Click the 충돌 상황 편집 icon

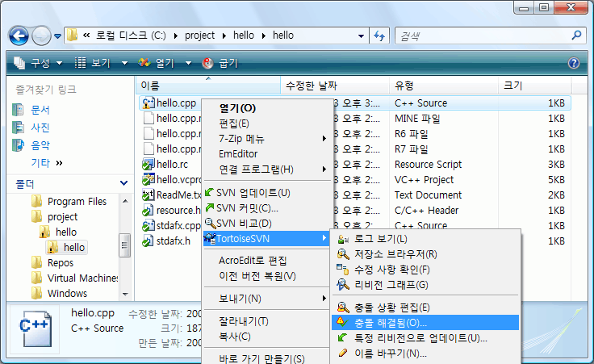point(344,308)
